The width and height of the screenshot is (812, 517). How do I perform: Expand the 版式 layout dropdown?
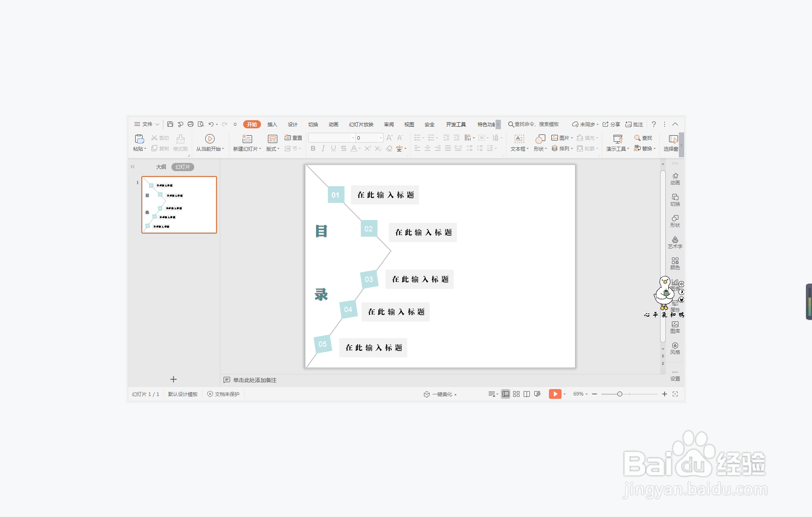coord(273,149)
